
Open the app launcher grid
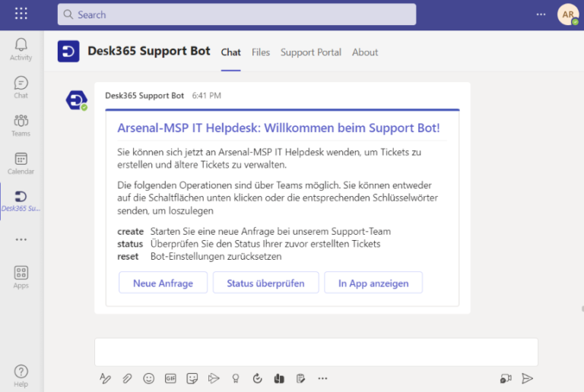coord(21,14)
